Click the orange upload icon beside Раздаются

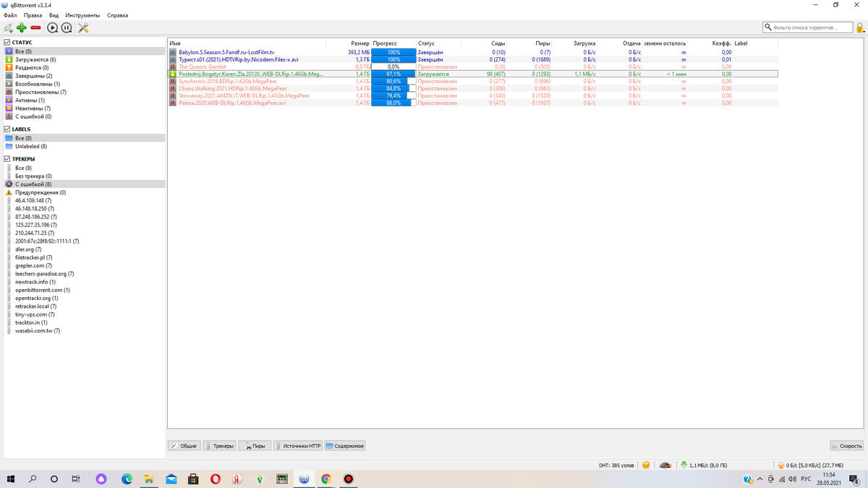(x=9, y=67)
